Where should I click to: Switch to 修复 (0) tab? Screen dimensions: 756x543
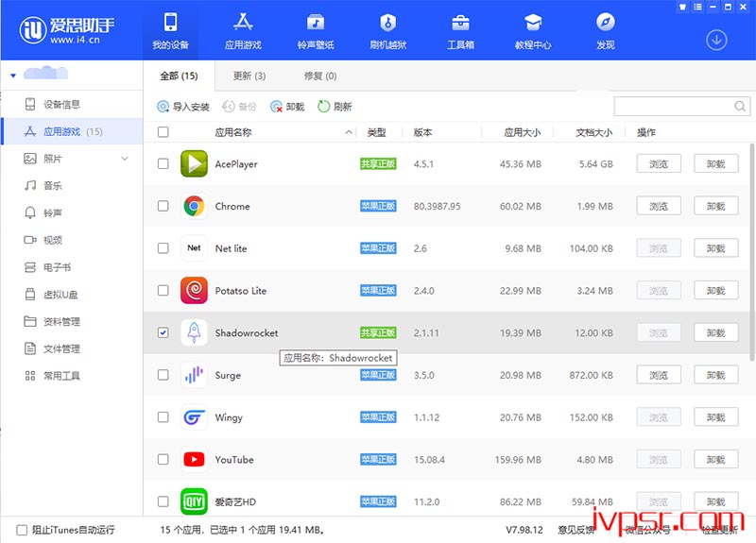coord(320,76)
